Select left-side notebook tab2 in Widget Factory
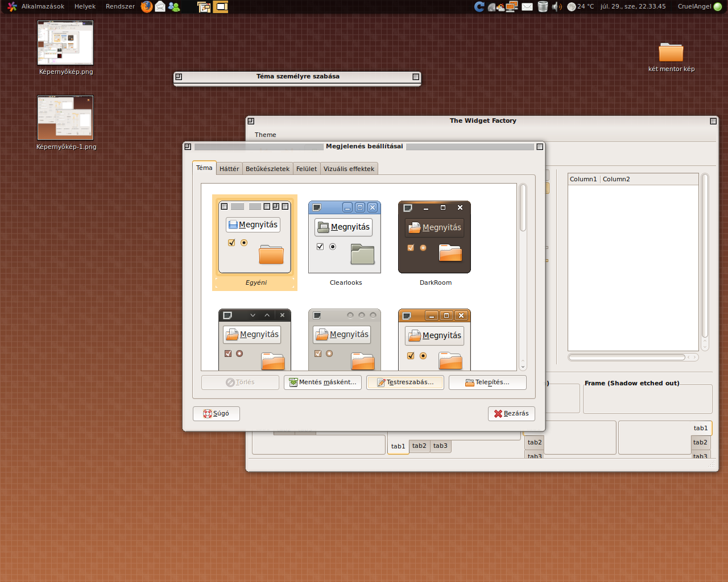This screenshot has width=728, height=582. 534,442
